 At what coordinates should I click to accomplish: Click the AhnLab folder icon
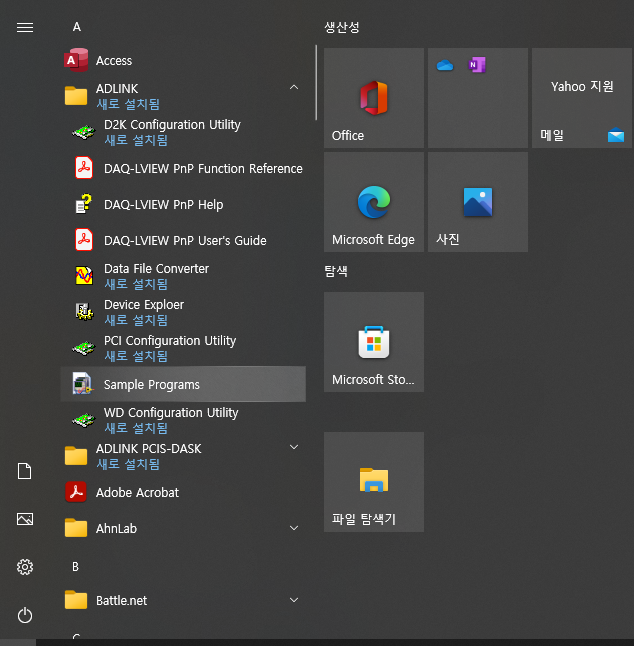(x=76, y=528)
